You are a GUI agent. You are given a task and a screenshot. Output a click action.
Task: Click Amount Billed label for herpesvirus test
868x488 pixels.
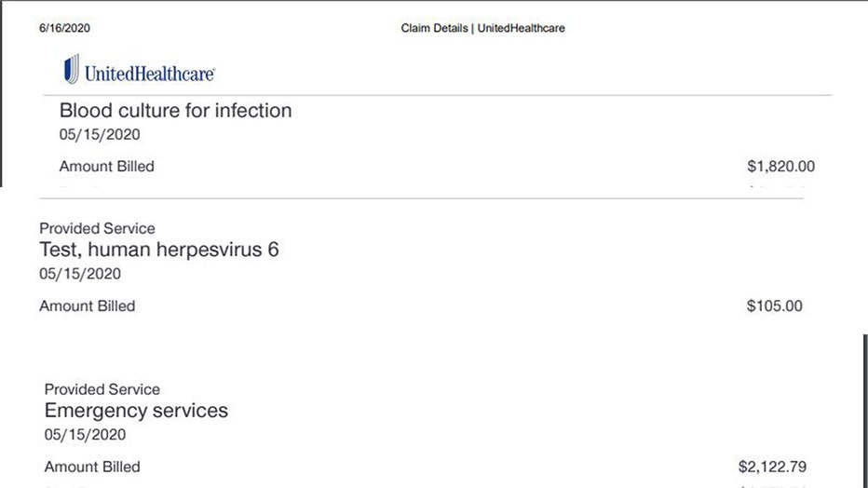click(x=87, y=305)
